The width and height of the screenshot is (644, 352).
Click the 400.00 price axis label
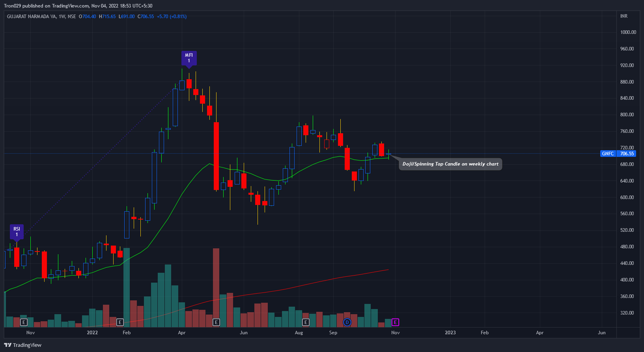click(627, 280)
